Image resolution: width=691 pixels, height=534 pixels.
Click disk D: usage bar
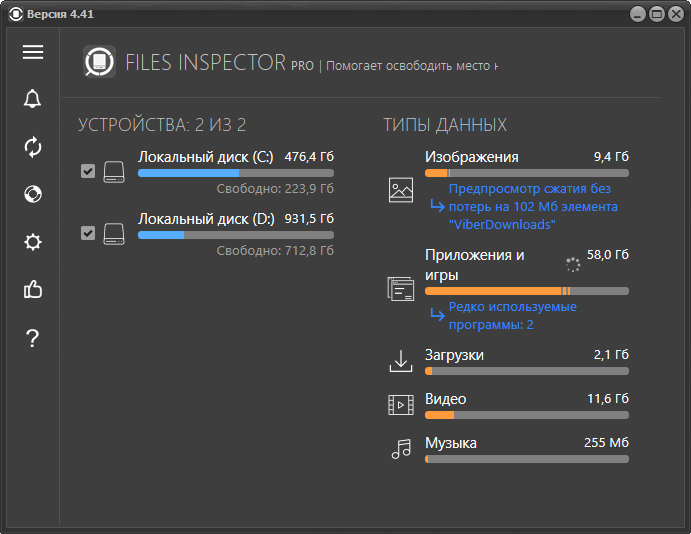pos(236,235)
